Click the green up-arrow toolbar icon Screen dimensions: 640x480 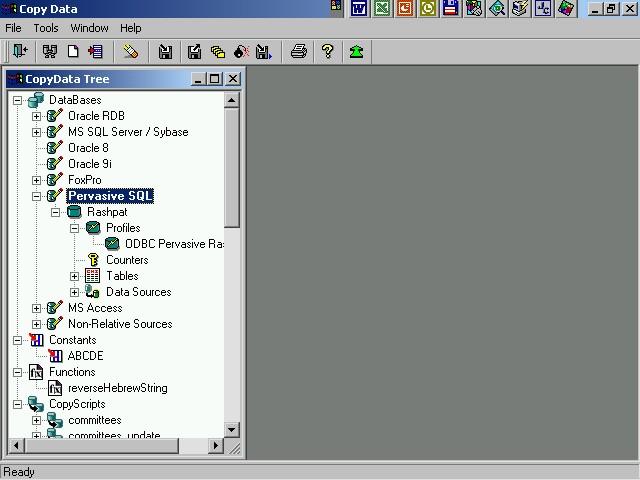click(x=356, y=52)
